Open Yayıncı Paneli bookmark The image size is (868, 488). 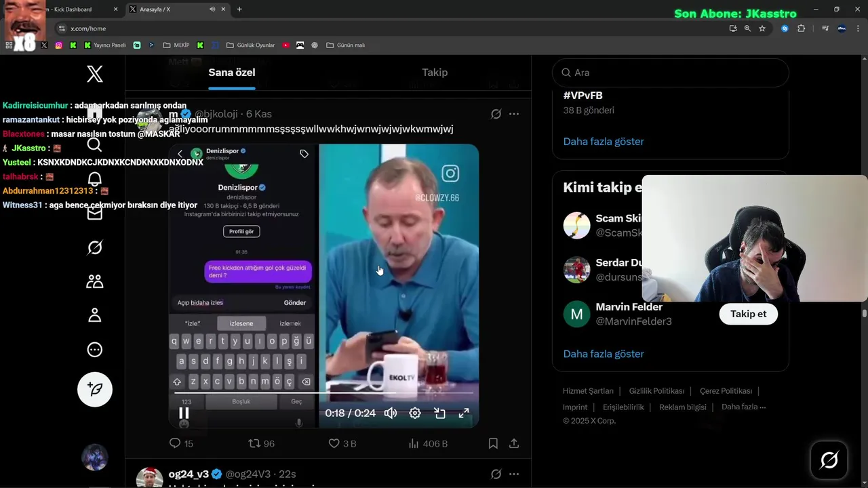point(105,45)
